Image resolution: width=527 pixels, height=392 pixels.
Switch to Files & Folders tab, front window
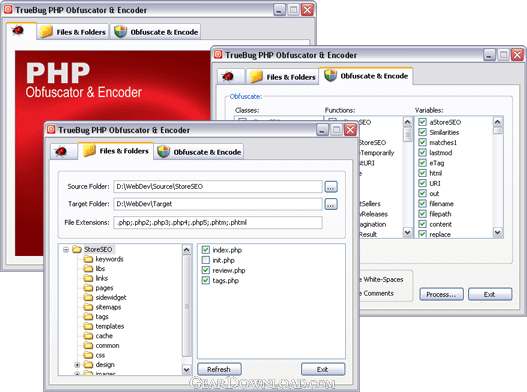point(116,151)
